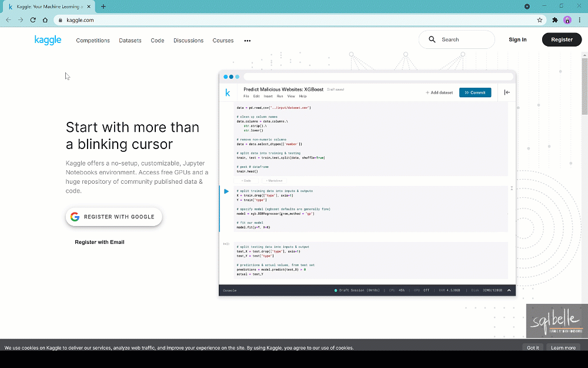Click the add Markdown cell button

tap(274, 181)
